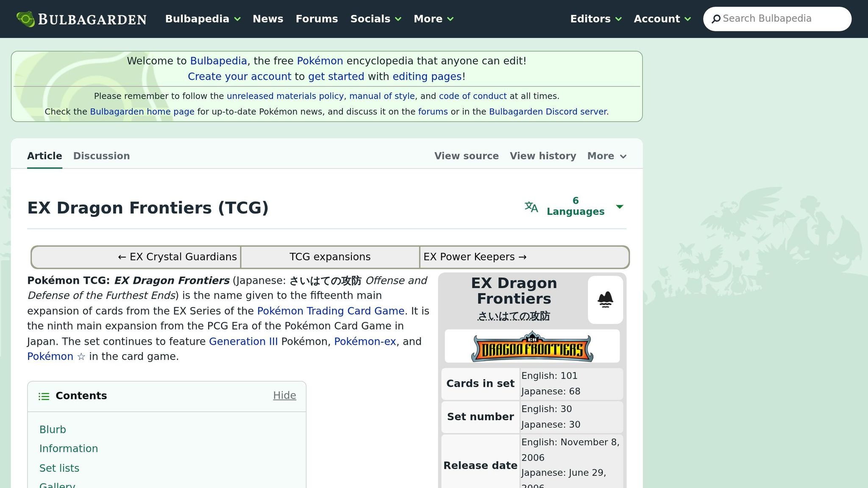Expand the 6 Languages selector
868x488 pixels.
click(x=576, y=206)
